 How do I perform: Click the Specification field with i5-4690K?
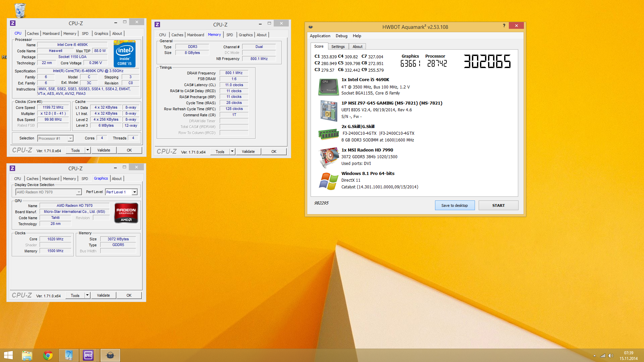coord(88,71)
